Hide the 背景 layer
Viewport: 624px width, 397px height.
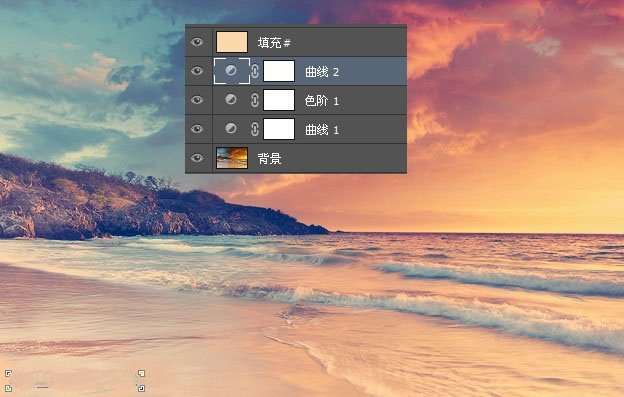197,158
